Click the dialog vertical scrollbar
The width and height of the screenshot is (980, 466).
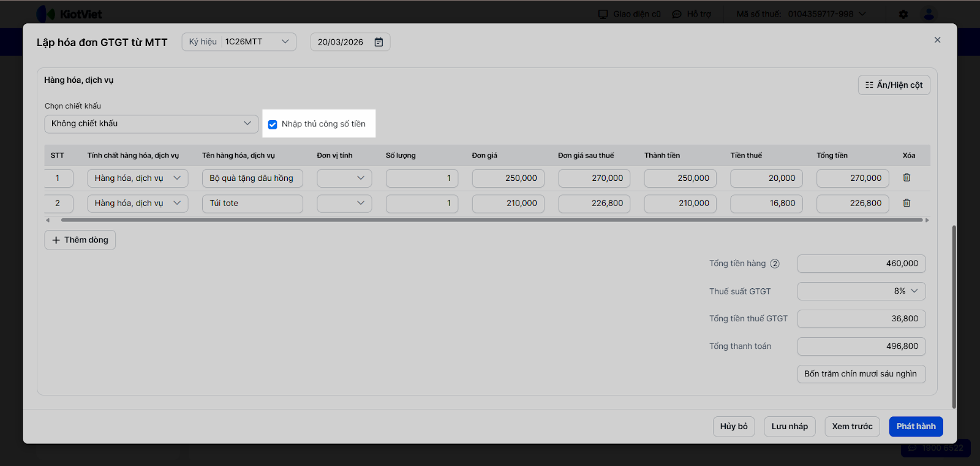[x=954, y=317]
